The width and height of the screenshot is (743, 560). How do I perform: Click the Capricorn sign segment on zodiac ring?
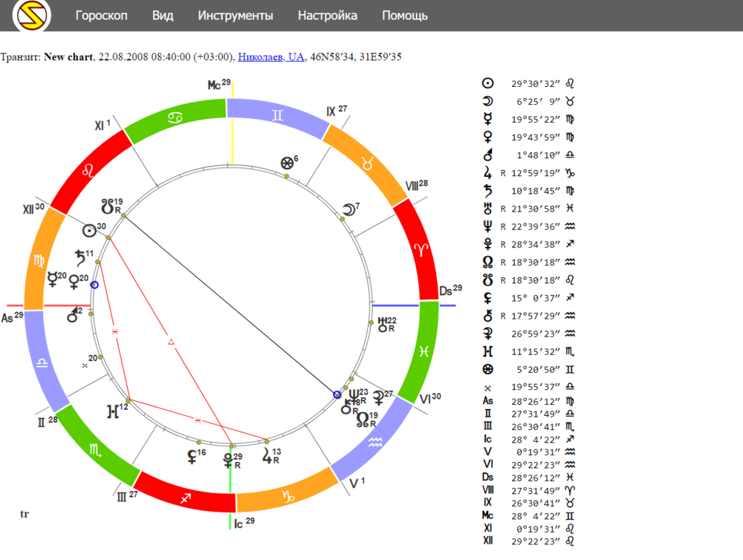pos(288,495)
